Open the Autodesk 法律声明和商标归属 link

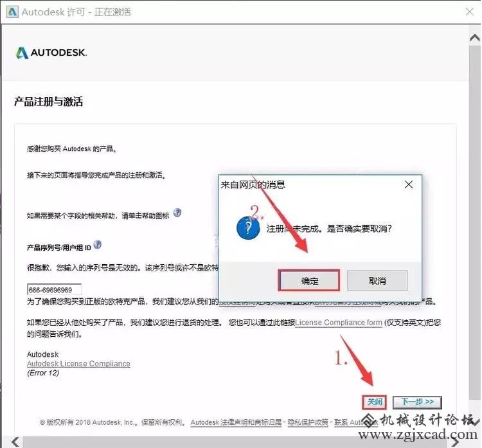pos(236,422)
